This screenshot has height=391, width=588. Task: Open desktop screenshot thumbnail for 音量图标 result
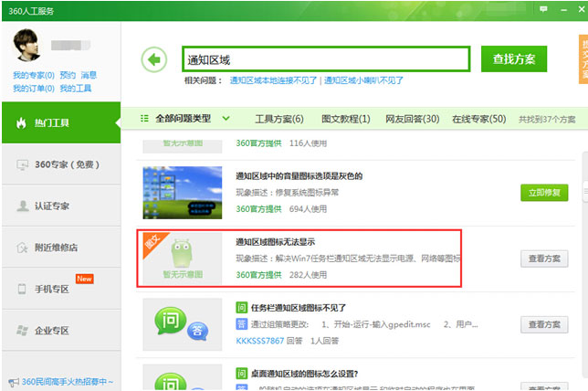click(x=183, y=193)
